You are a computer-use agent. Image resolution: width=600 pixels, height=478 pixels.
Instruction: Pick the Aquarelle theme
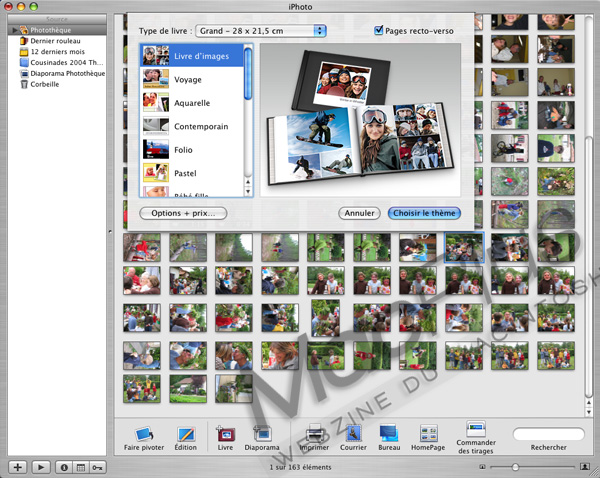point(192,103)
